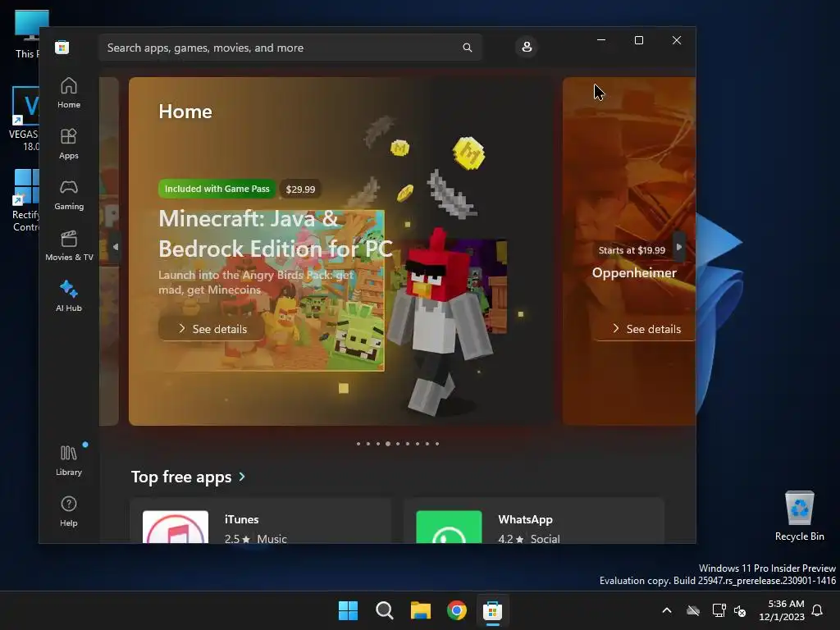
Task: Select the eighth carousel page dot
Action: coord(427,444)
